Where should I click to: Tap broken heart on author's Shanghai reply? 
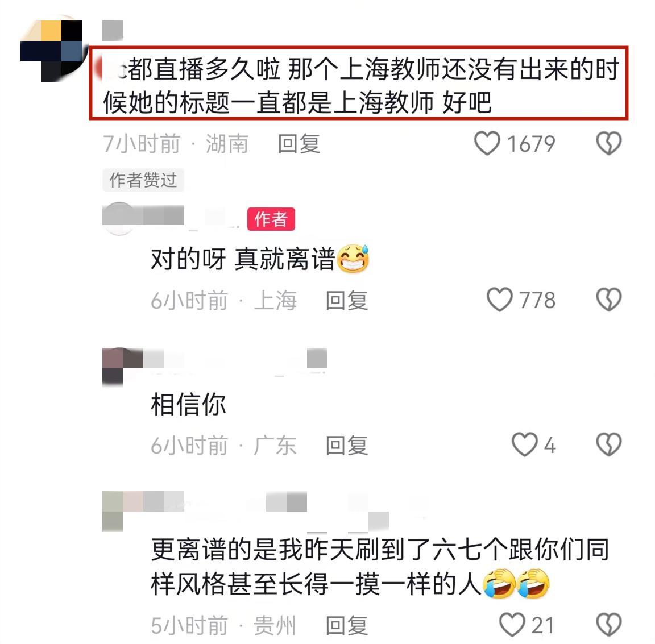608,300
